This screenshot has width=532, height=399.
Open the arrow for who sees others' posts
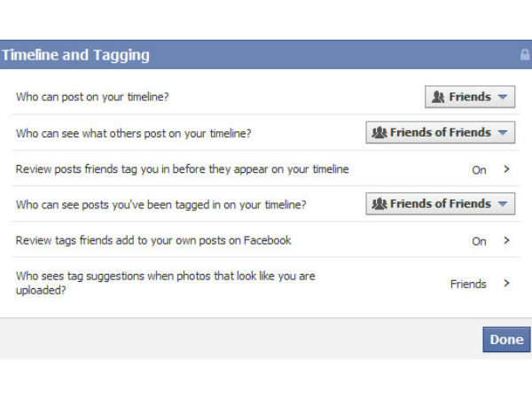[x=503, y=133]
